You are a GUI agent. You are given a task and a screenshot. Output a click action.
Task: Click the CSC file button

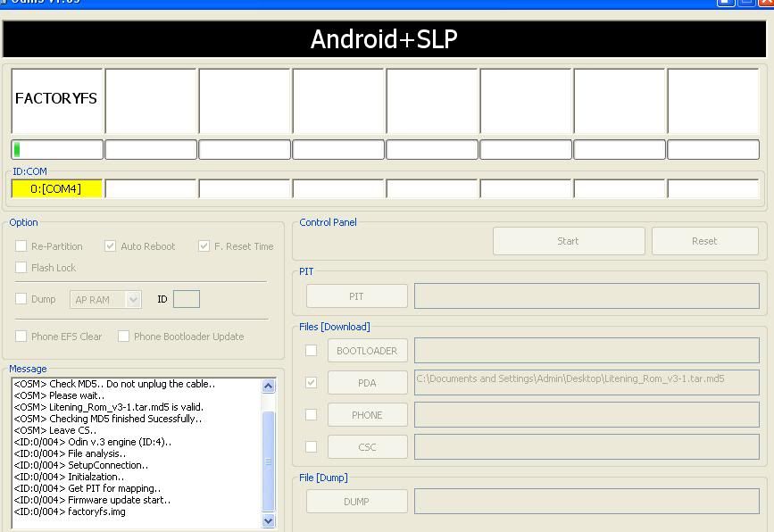[367, 447]
